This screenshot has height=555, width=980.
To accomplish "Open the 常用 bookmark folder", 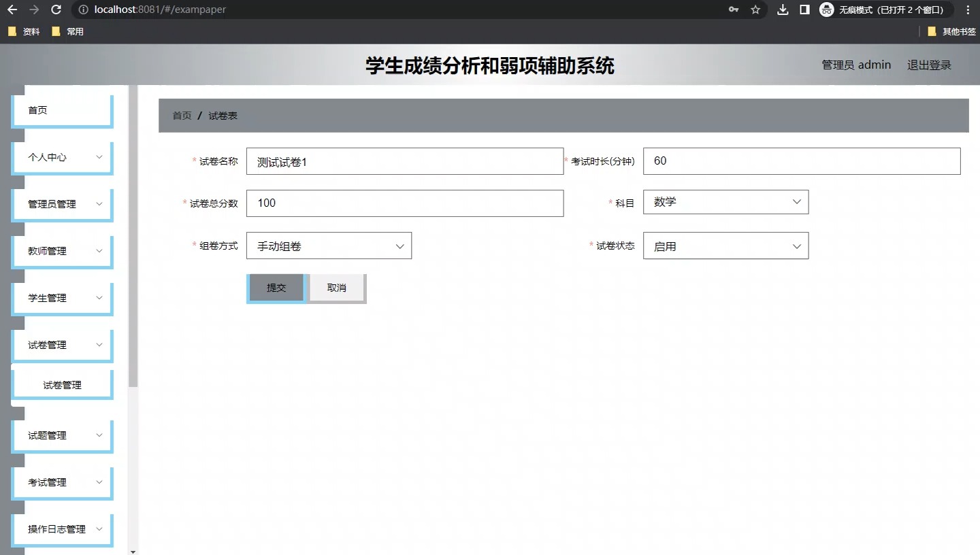I will (67, 31).
